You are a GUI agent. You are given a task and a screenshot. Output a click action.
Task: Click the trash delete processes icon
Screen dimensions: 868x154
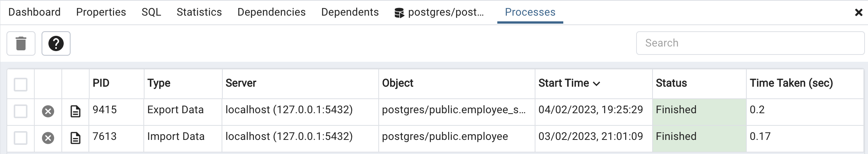coord(21,43)
